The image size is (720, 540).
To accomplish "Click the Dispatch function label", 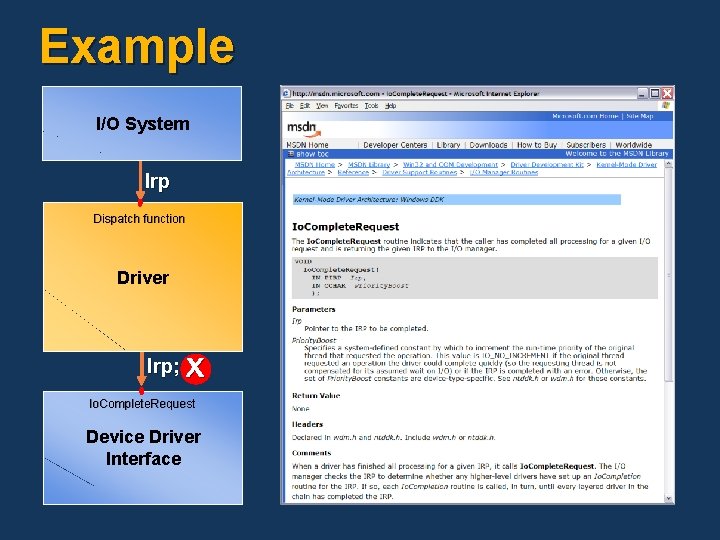I will point(139,219).
